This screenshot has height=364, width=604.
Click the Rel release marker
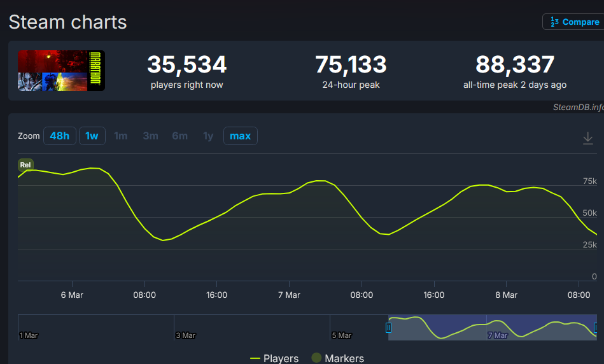[x=25, y=165]
